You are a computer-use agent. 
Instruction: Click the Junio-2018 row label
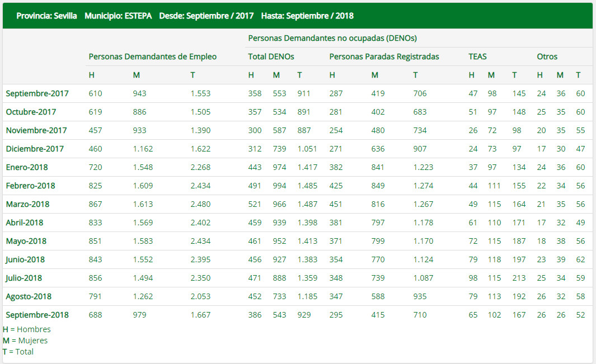(x=26, y=259)
